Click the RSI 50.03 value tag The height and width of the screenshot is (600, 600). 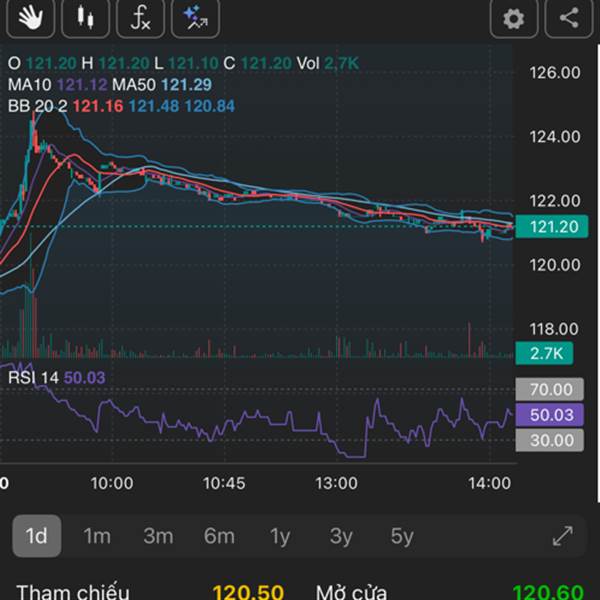(549, 415)
